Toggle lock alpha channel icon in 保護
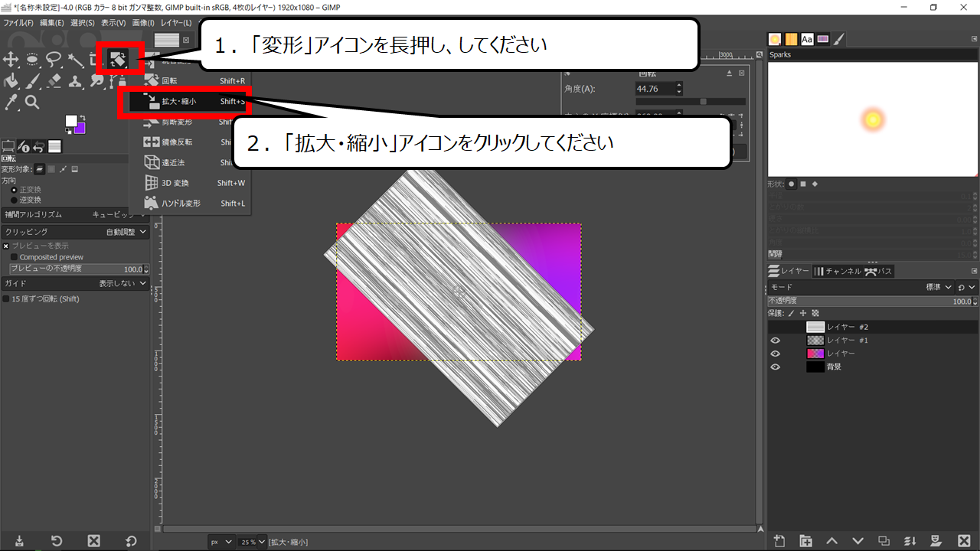 tap(815, 313)
